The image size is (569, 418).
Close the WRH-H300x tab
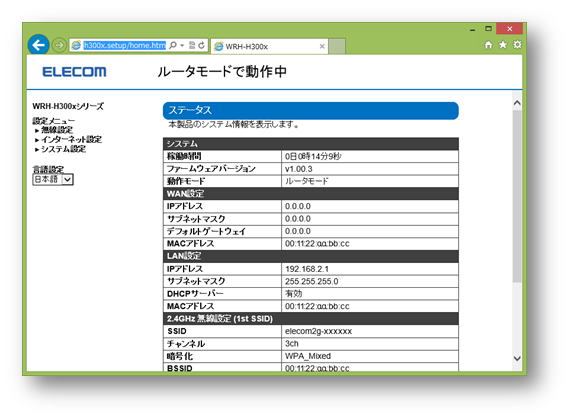coord(322,46)
